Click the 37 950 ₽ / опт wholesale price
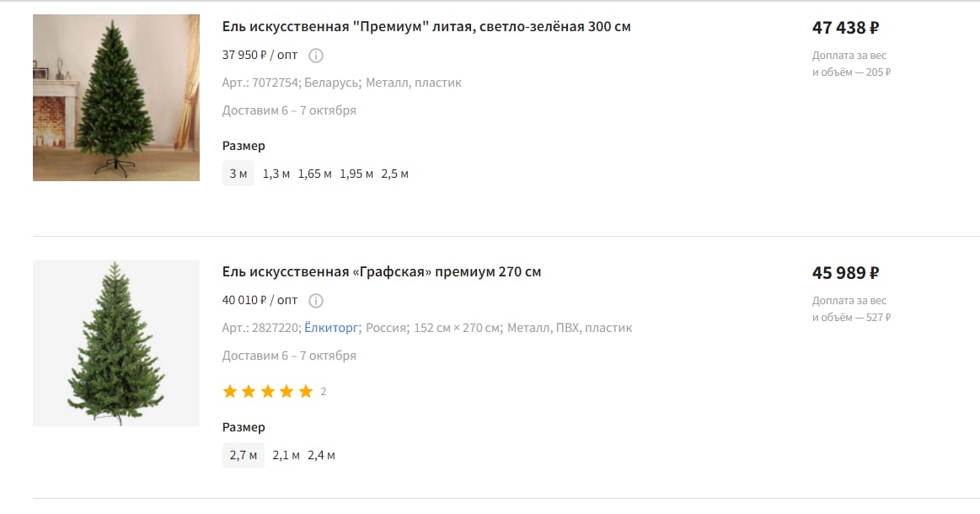The width and height of the screenshot is (980, 514). click(260, 56)
